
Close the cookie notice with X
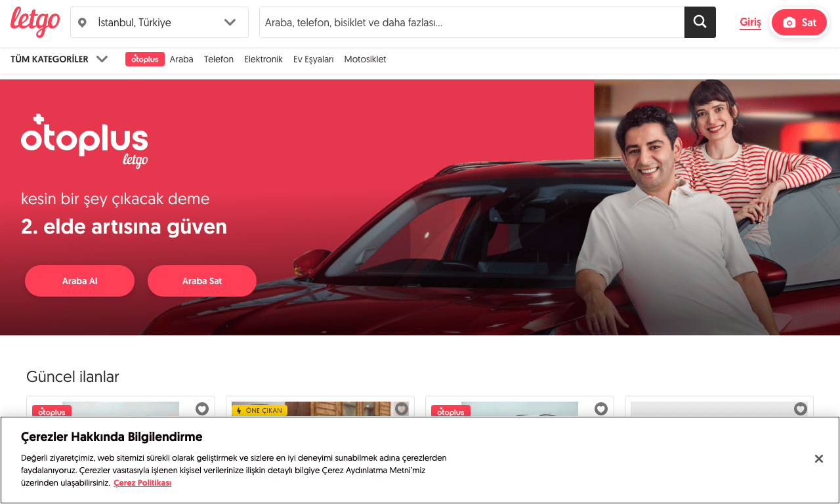[x=819, y=459]
